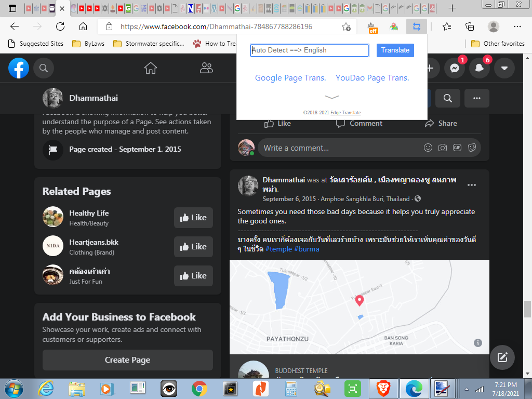Click the Comment button on the post
Screen dimensions: 532x399
click(x=360, y=124)
